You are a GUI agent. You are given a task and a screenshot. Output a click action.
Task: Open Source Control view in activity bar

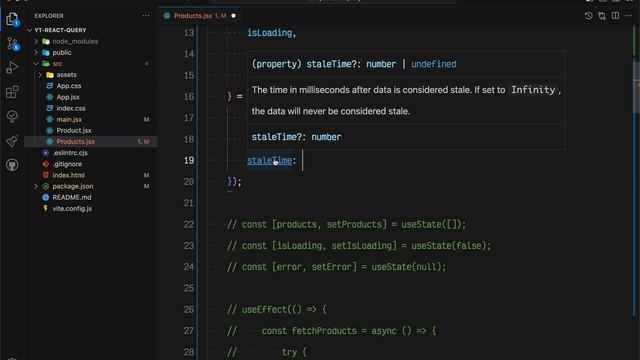pos(12,43)
